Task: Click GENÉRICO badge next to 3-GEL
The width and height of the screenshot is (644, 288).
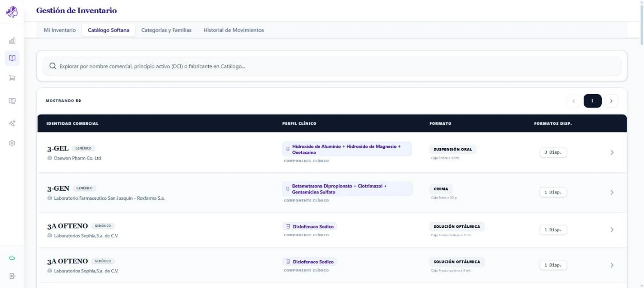Action: coord(83,148)
